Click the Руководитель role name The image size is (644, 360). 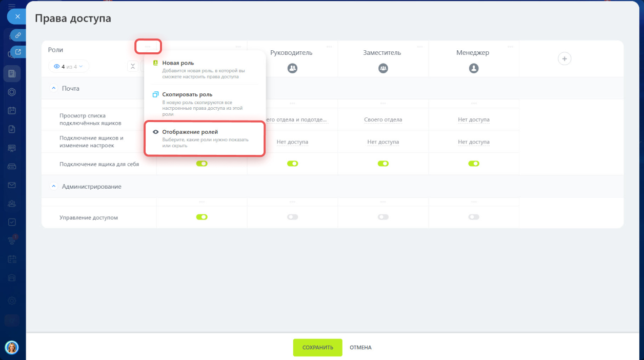(x=291, y=52)
